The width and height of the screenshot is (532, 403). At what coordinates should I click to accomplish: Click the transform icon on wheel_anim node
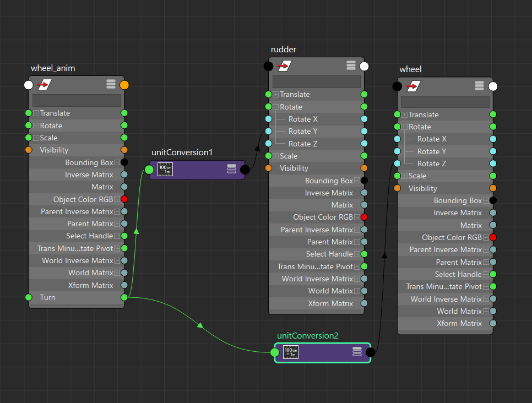pyautogui.click(x=44, y=85)
